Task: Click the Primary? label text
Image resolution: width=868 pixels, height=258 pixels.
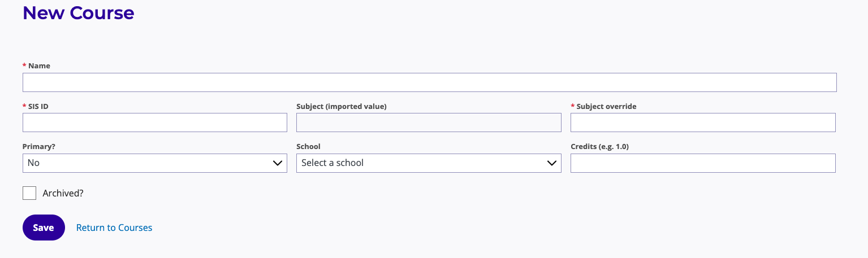Action: click(x=39, y=147)
